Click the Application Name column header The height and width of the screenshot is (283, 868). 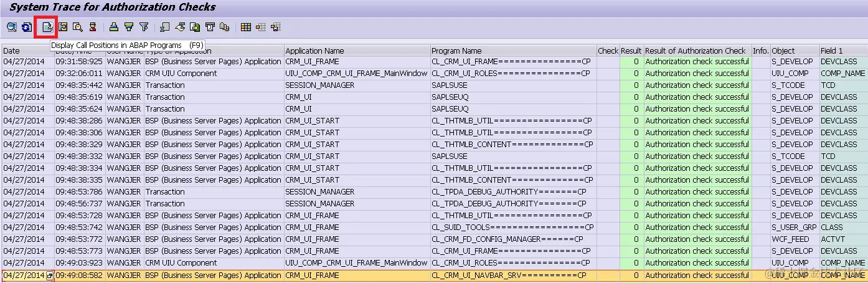pyautogui.click(x=357, y=50)
